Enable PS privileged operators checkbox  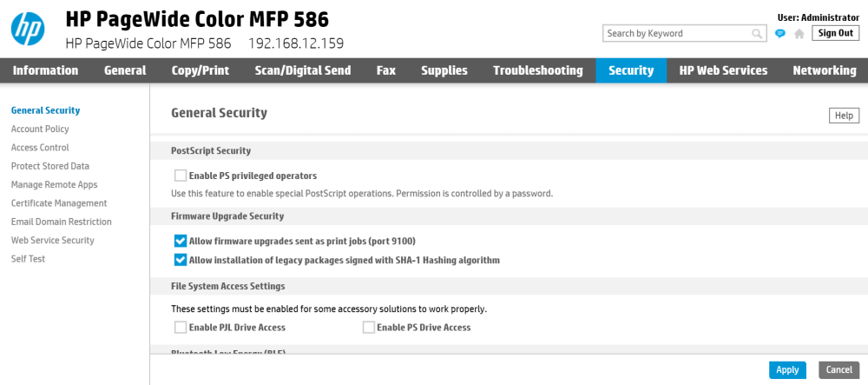click(x=181, y=176)
